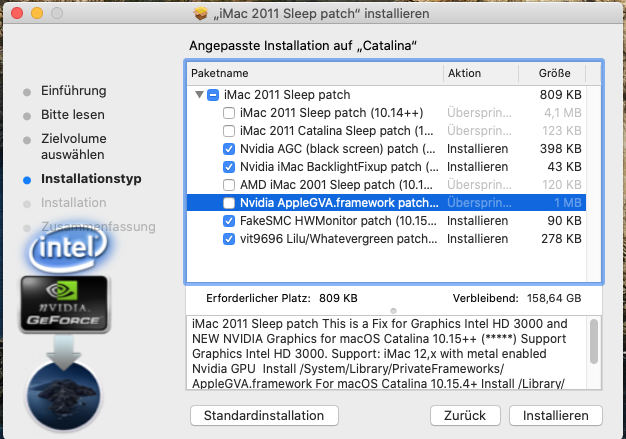Click the package description text area

[x=387, y=352]
